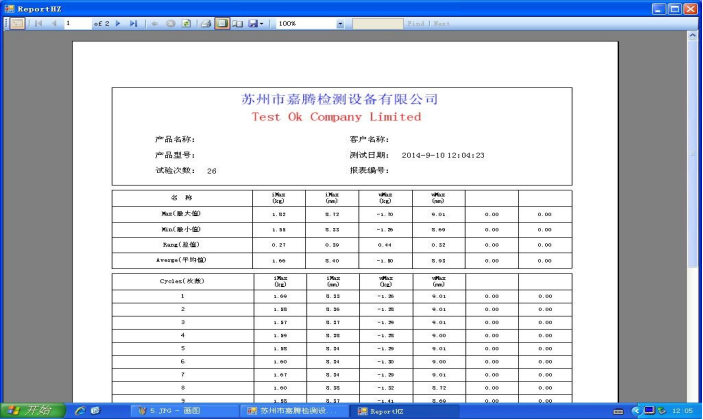This screenshot has height=420, width=703.
Task: Click Test Ok Company Limited heading
Action: point(336,117)
